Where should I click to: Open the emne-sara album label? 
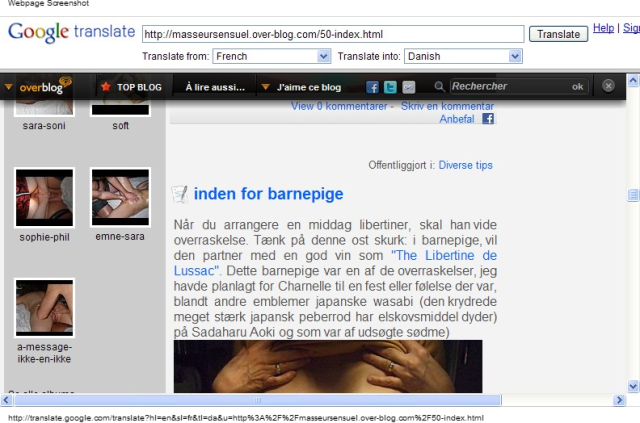point(120,236)
